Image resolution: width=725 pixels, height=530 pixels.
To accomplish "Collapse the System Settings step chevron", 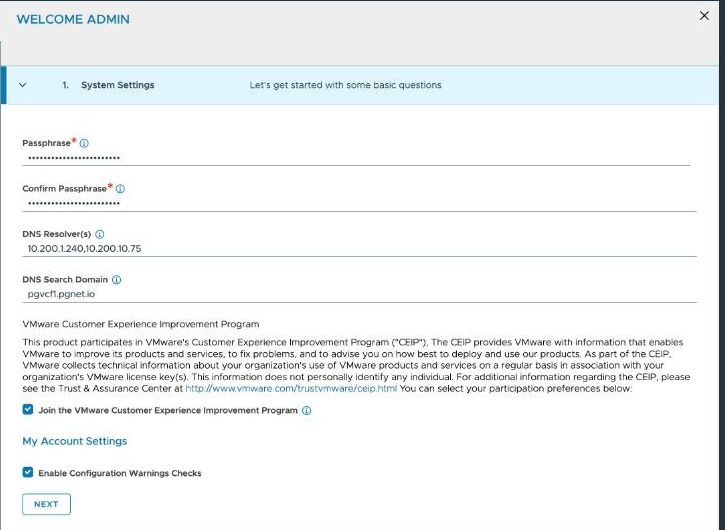I will 23,85.
